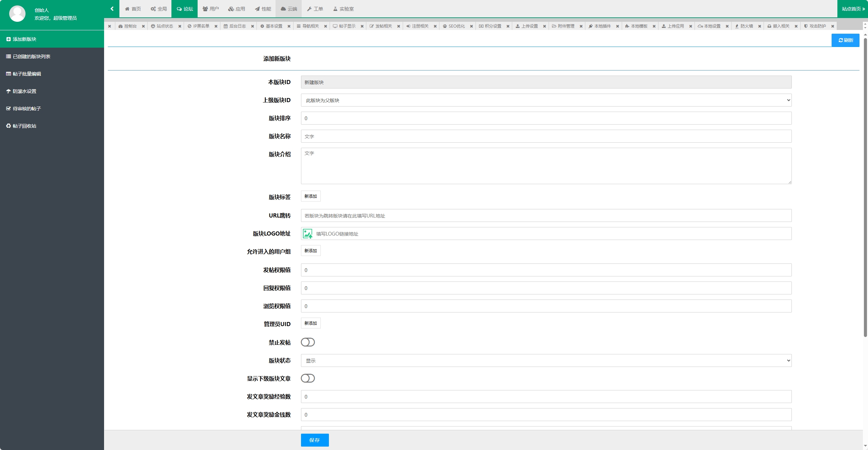Add a 版块标签 with 新添加
This screenshot has height=450, width=868.
pos(311,196)
